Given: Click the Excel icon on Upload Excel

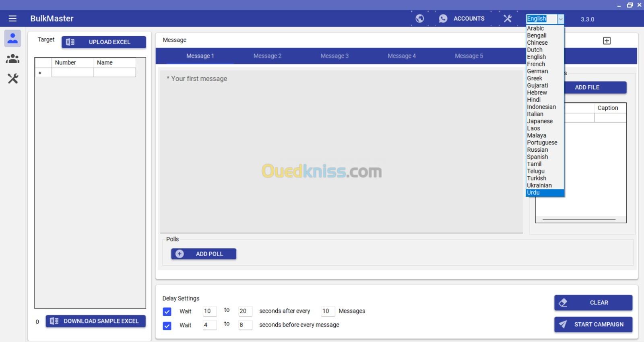Looking at the screenshot, I should [x=70, y=42].
